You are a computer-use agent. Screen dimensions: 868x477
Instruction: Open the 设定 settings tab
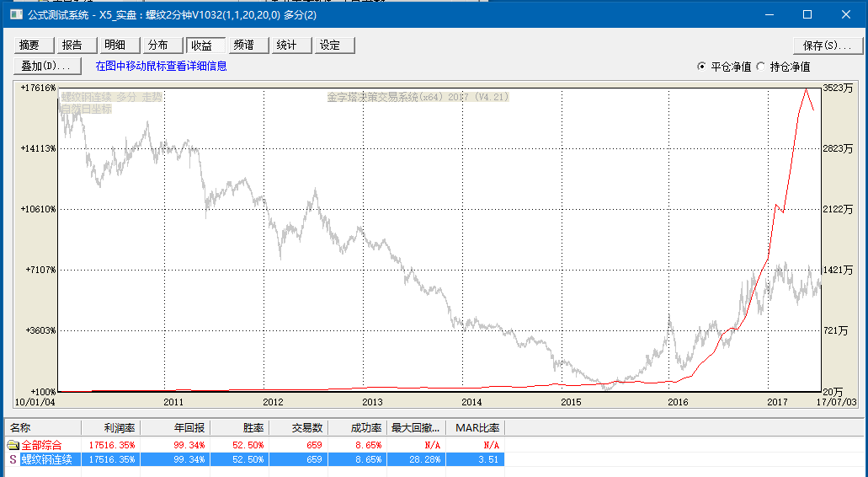pyautogui.click(x=335, y=45)
